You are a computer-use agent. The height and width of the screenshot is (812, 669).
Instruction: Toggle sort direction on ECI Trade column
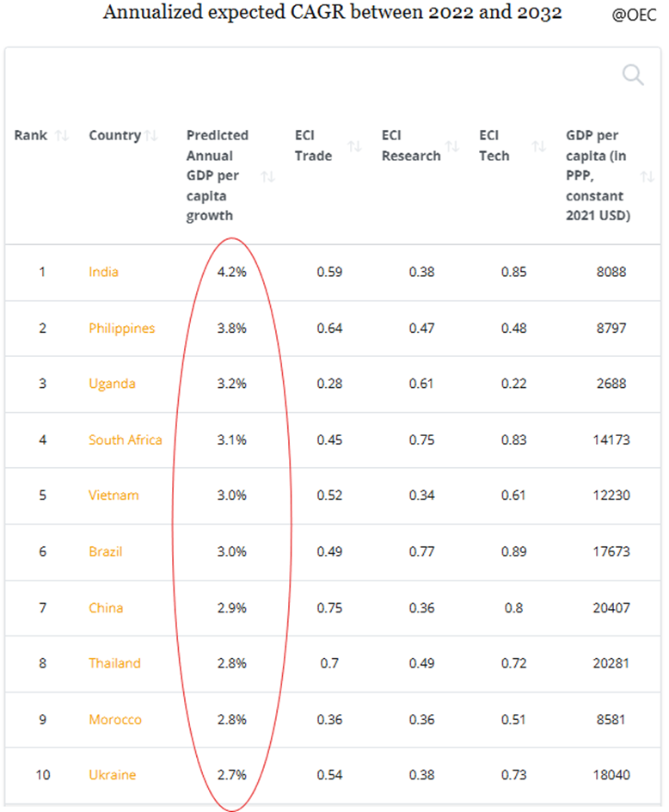coord(355,145)
